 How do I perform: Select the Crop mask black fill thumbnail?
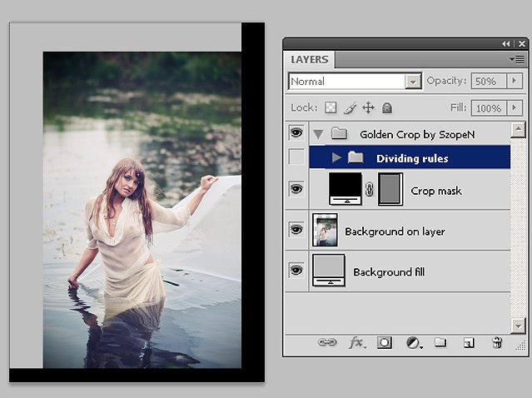pyautogui.click(x=346, y=189)
